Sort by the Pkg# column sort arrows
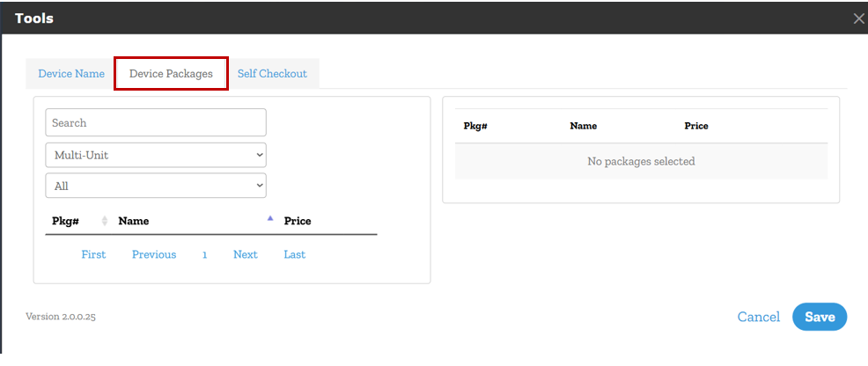Image resolution: width=868 pixels, height=366 pixels. click(x=105, y=221)
